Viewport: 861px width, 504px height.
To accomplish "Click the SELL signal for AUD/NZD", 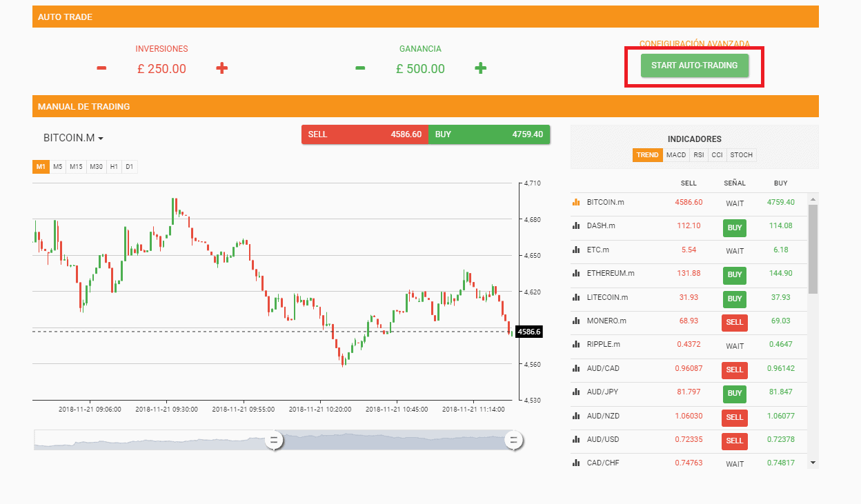I will 735,417.
